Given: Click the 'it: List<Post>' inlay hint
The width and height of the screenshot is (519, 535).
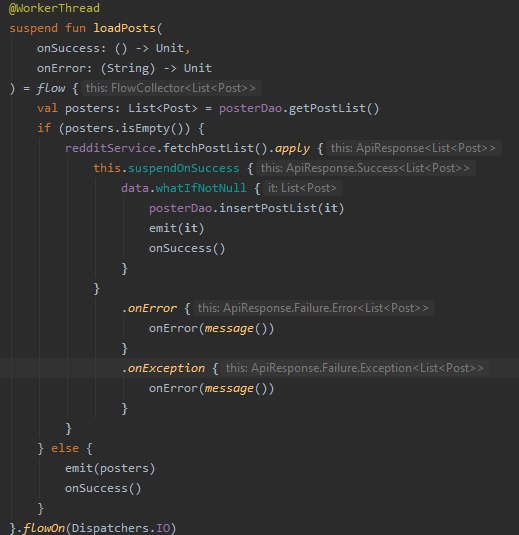Looking at the screenshot, I should pyautogui.click(x=302, y=188).
